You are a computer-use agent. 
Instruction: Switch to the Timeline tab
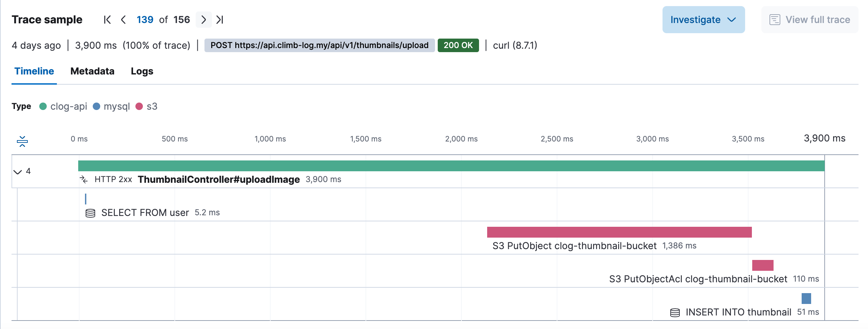pos(34,71)
